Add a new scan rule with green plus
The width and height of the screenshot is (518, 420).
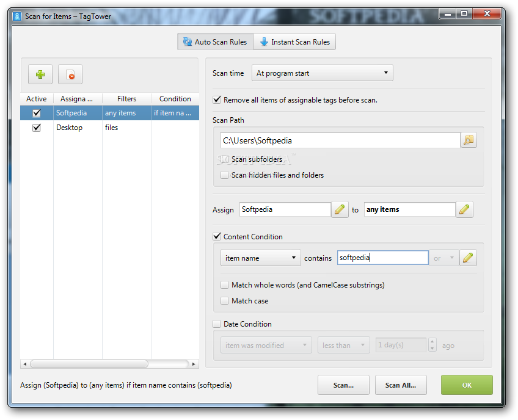tap(40, 74)
